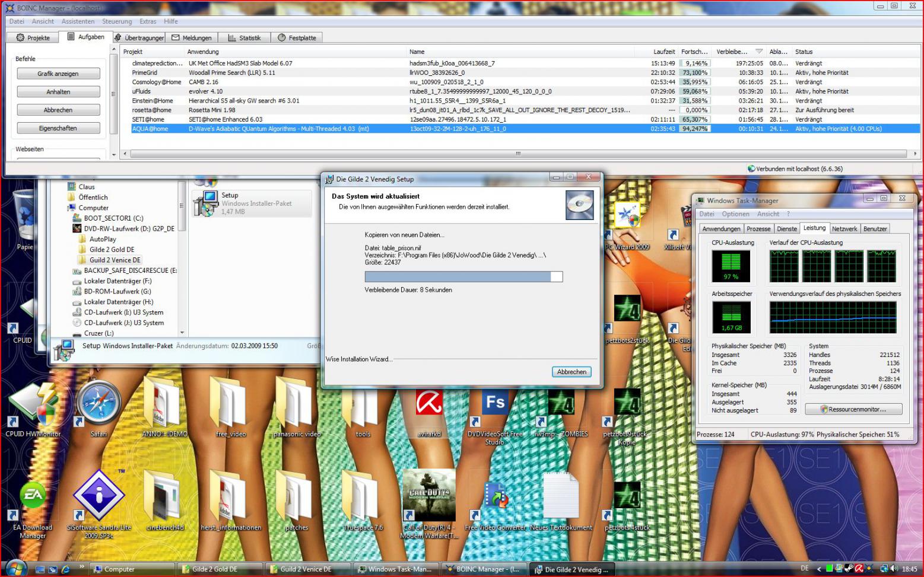Switch to Netzwerk tab in Task-Manager
The height and width of the screenshot is (577, 924).
[x=844, y=229]
